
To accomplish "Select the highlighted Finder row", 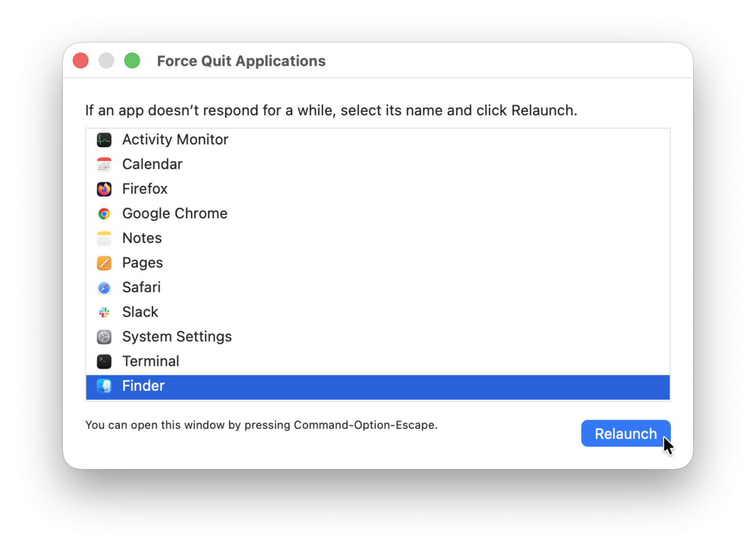I will (x=249, y=386).
